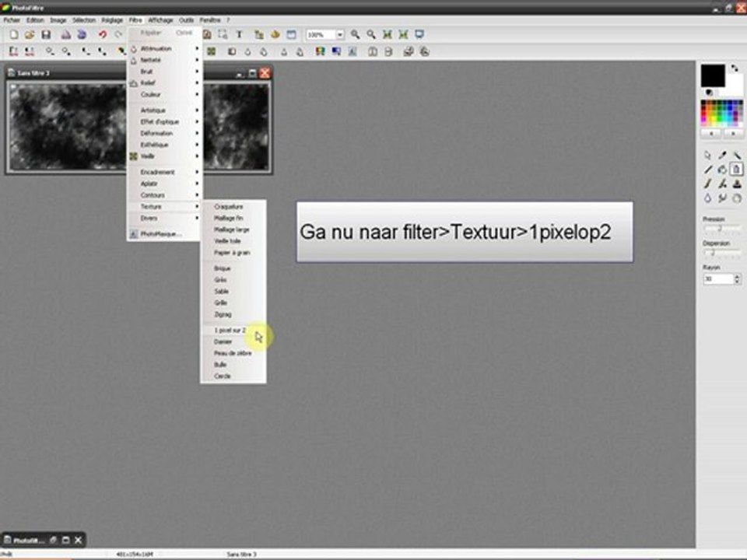This screenshot has width=747, height=560.
Task: Select the magic wand tool
Action: tap(737, 156)
